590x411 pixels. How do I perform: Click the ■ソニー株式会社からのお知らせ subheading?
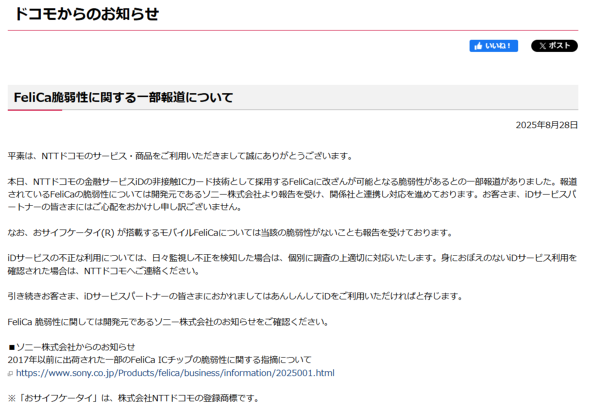point(71,347)
